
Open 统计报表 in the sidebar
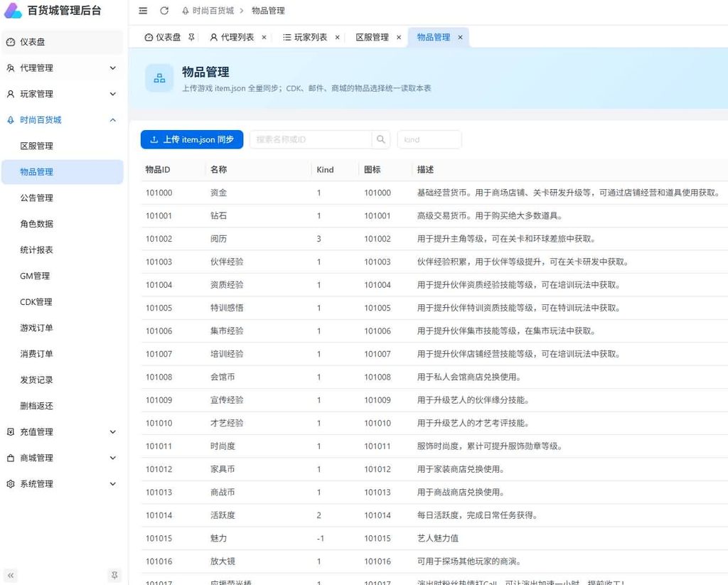tap(63, 249)
